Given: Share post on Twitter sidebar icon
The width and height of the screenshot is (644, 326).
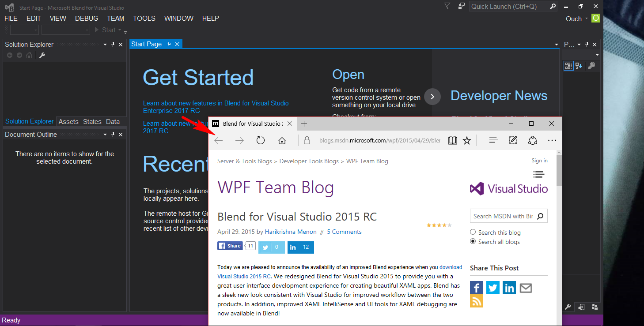Looking at the screenshot, I should tap(493, 288).
